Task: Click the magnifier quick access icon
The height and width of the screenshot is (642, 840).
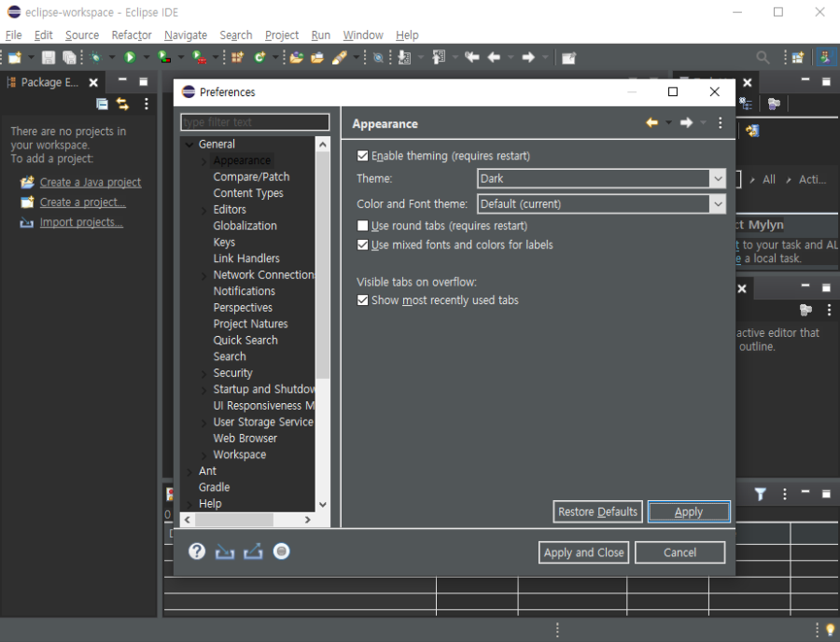Action: (763, 57)
